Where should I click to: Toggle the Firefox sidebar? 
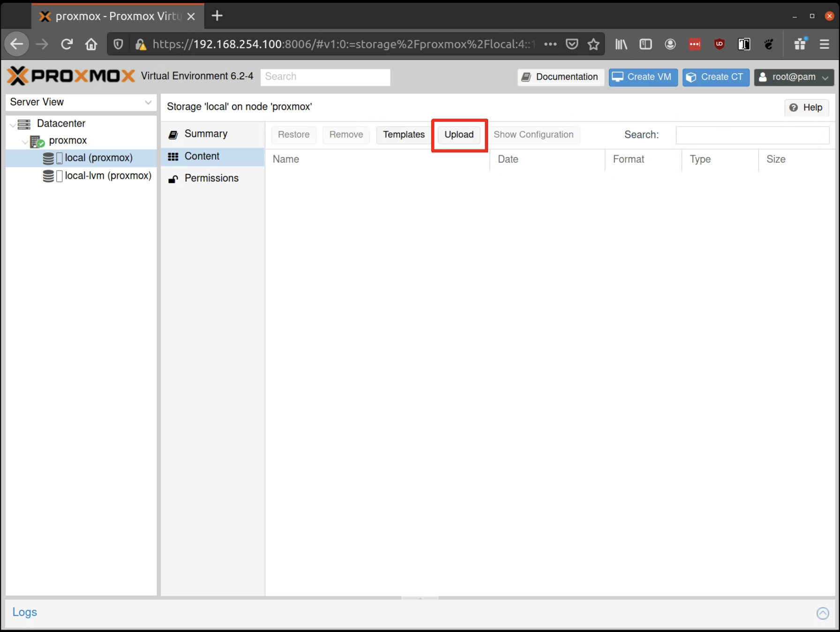pyautogui.click(x=645, y=44)
